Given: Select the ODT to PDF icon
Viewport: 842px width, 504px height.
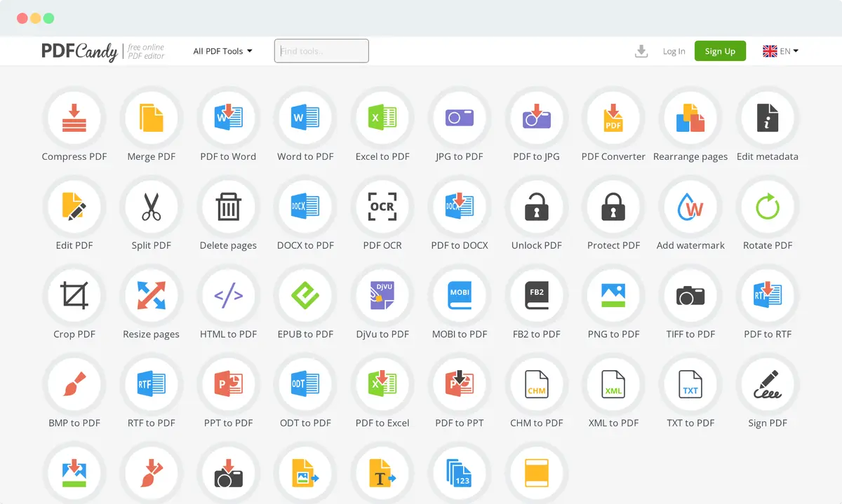Looking at the screenshot, I should (x=305, y=384).
